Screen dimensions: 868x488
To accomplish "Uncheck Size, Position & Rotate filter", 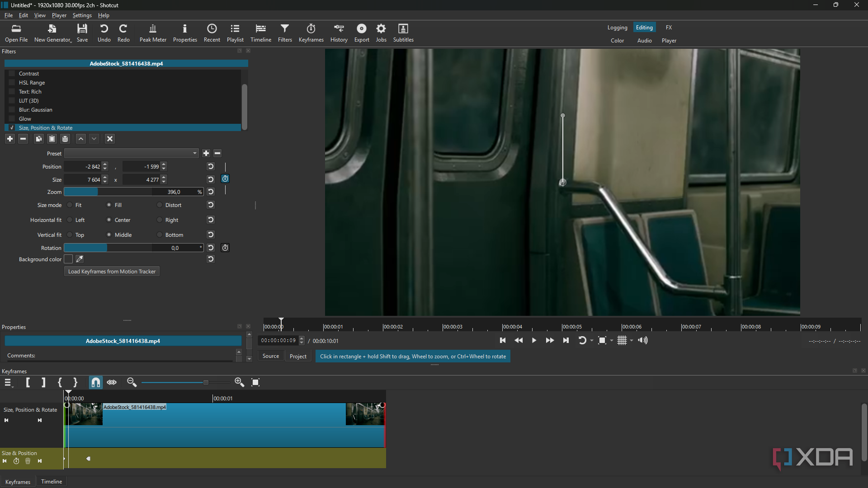I will (x=12, y=127).
